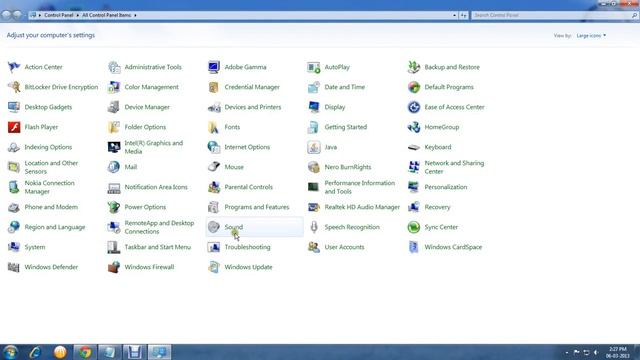640x360 pixels.
Task: Select the Control Panel breadcrumb
Action: [x=59, y=15]
